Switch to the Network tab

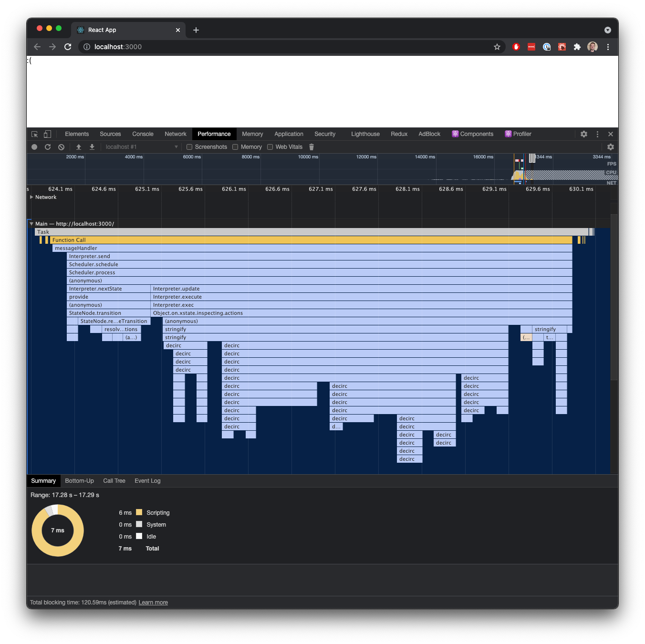(x=176, y=134)
